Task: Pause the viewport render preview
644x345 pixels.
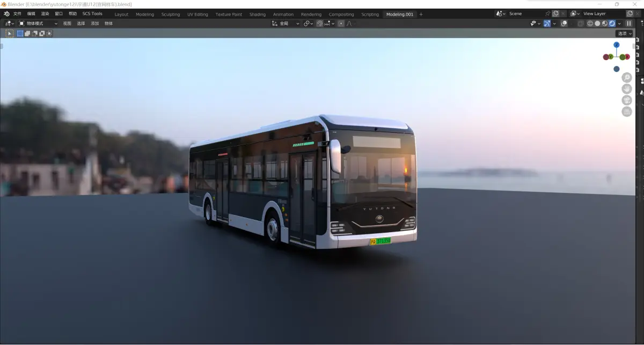Action: 629,24
